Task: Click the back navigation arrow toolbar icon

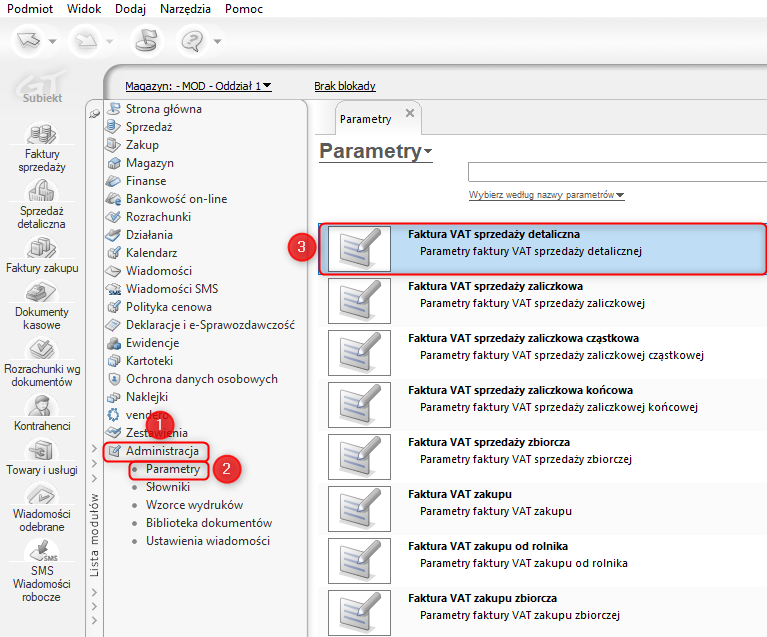Action: (28, 41)
